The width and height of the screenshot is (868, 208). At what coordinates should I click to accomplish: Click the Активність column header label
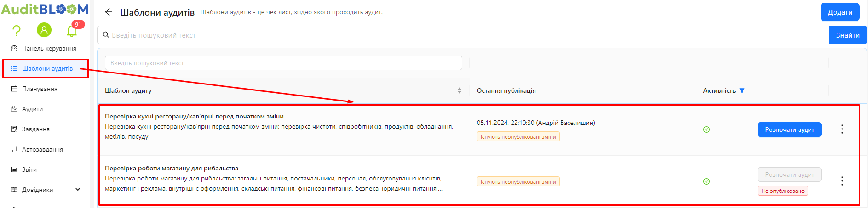tap(719, 90)
